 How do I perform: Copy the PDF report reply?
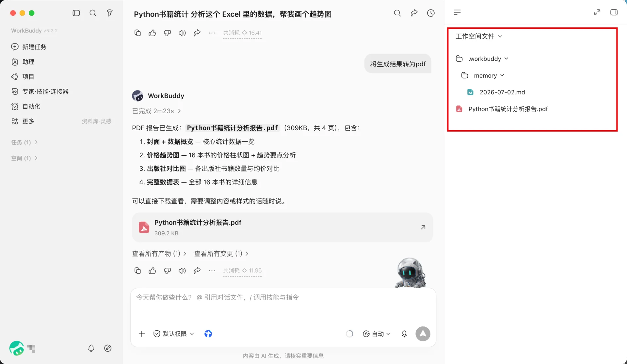tap(137, 271)
